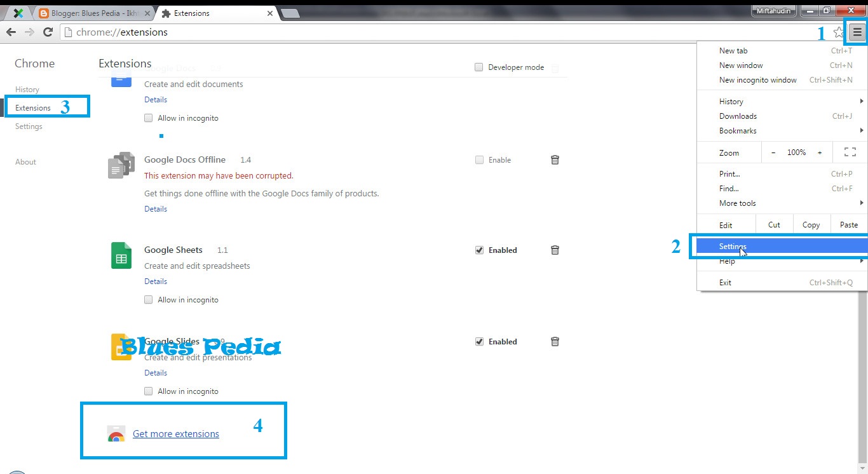
Task: Open Details for Google Docs
Action: [156, 100]
